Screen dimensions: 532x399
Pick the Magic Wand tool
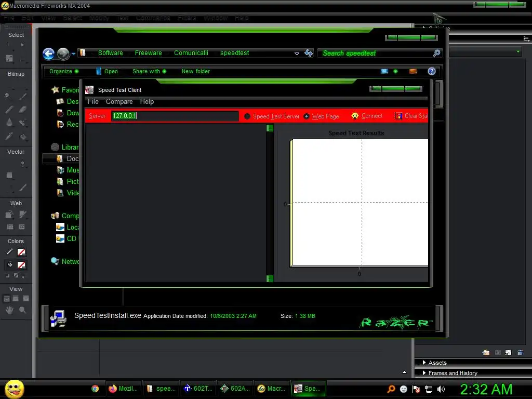(7, 96)
